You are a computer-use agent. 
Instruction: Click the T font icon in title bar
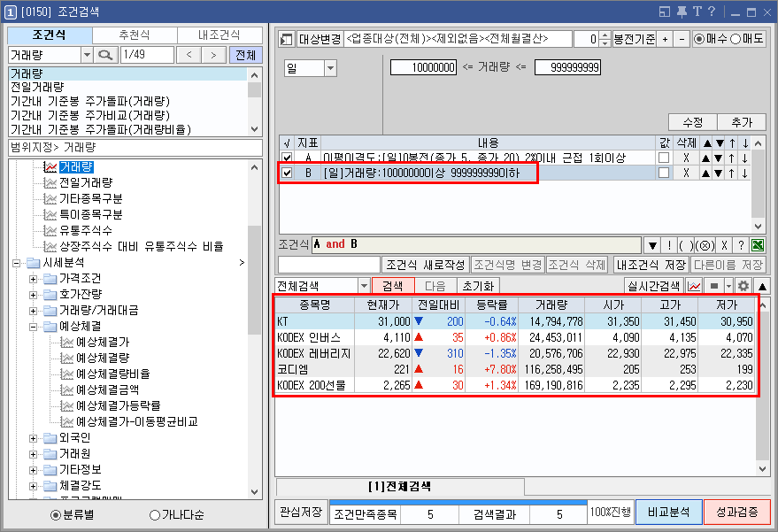click(697, 12)
